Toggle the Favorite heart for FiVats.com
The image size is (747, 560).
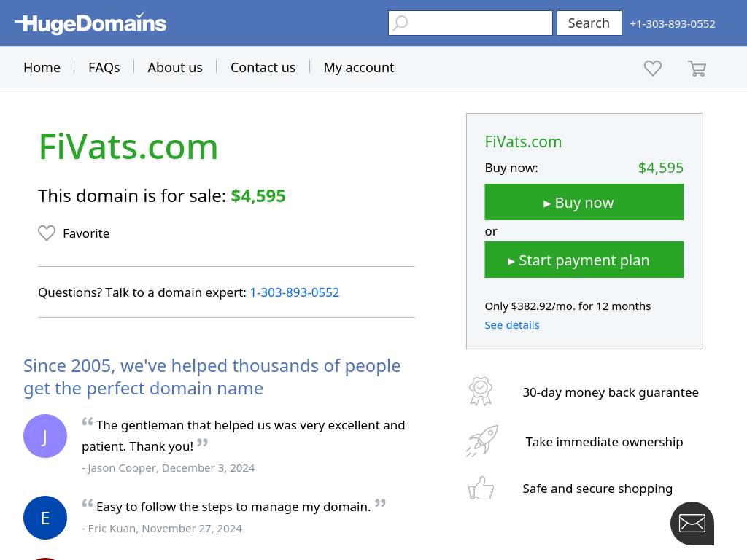click(x=47, y=233)
